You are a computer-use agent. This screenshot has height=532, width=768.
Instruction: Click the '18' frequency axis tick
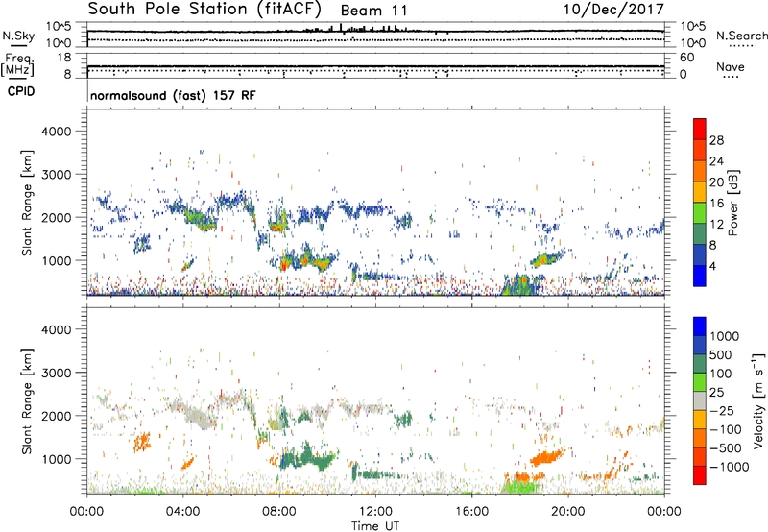pyautogui.click(x=64, y=58)
